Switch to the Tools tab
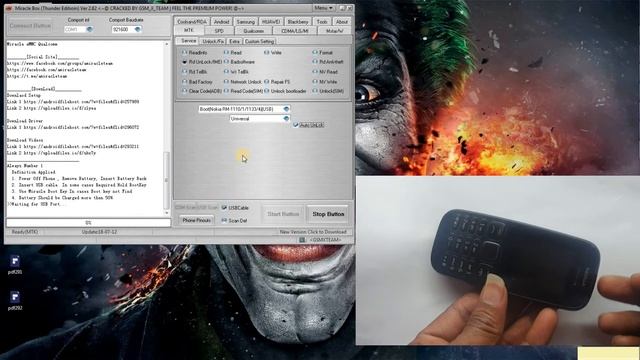The image size is (640, 360). [322, 22]
